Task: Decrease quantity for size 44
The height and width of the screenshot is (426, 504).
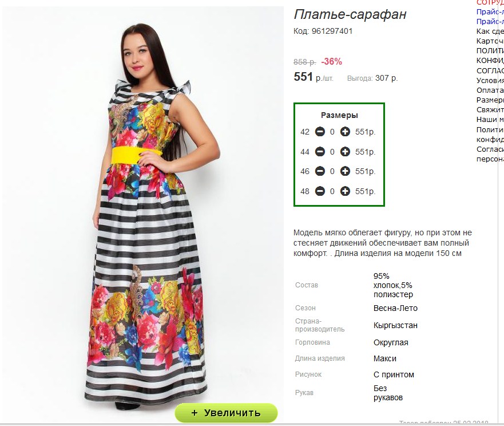Action: click(320, 152)
